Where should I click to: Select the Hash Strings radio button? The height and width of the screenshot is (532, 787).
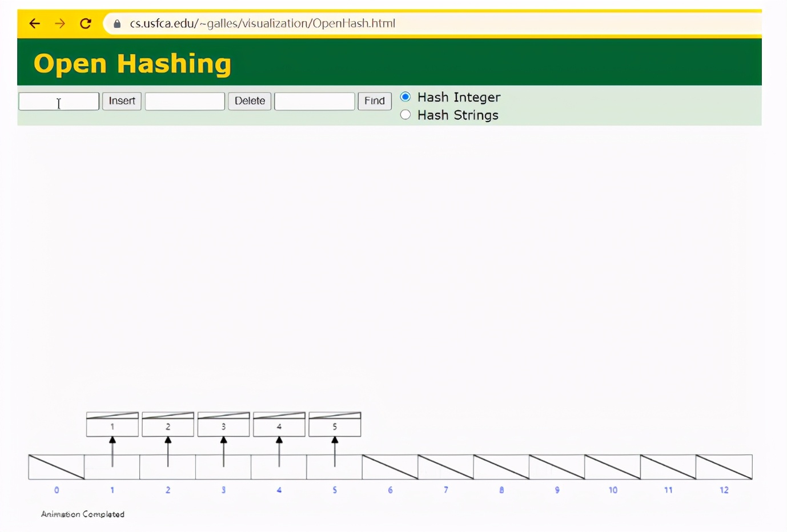[x=405, y=115]
